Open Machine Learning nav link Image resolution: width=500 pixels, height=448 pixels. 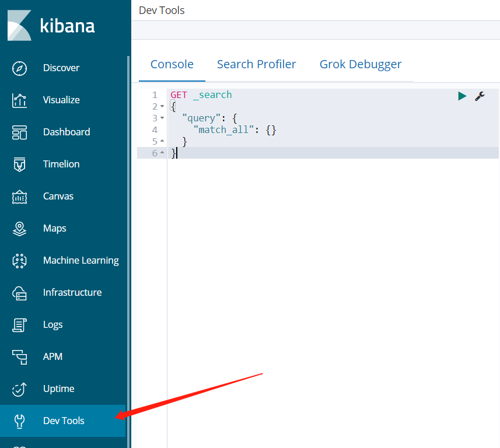click(x=81, y=261)
